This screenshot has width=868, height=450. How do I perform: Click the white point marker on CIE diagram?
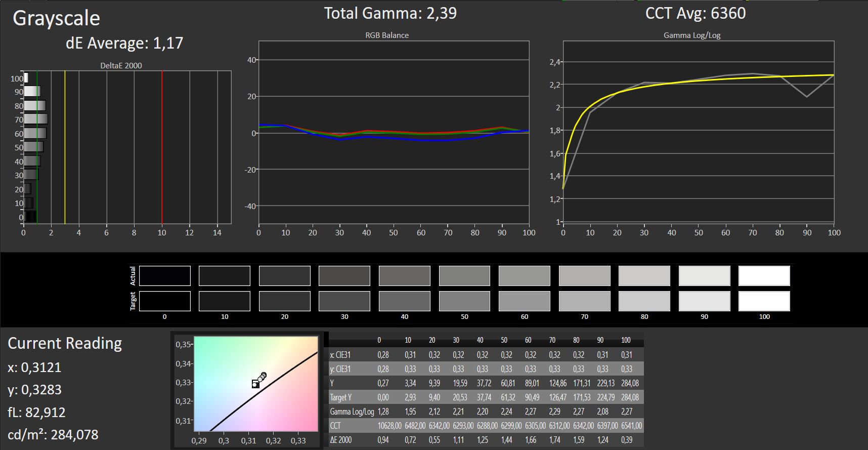(x=255, y=384)
